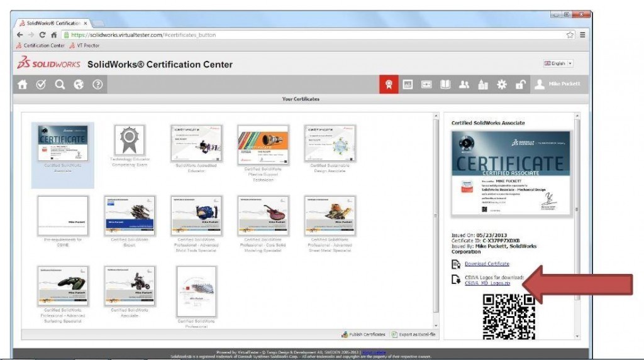Select the red certificates ribbon icon

(x=388, y=85)
